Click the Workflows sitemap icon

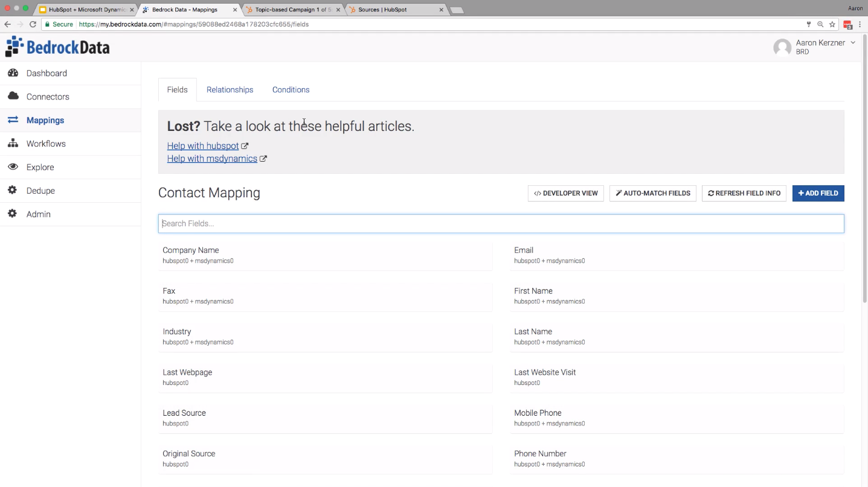(13, 144)
